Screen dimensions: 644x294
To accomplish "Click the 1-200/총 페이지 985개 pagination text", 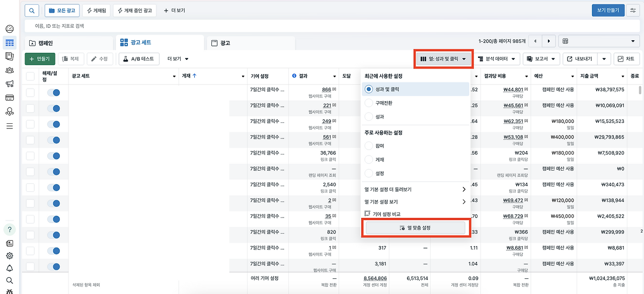I will tap(502, 41).
